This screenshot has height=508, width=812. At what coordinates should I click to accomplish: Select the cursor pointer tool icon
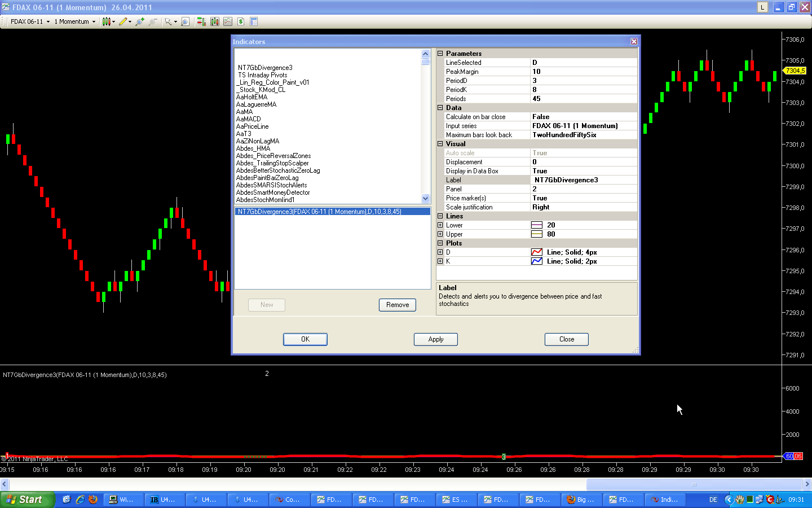tap(168, 21)
